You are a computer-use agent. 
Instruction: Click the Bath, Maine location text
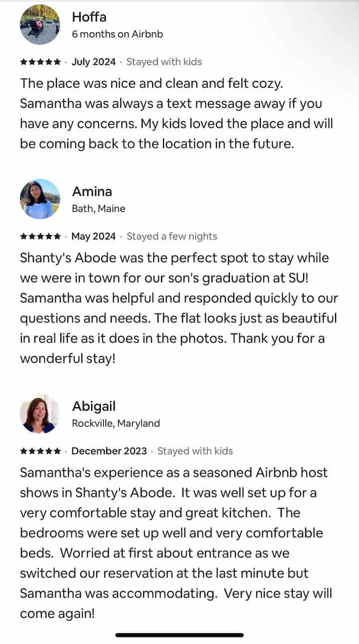99,208
